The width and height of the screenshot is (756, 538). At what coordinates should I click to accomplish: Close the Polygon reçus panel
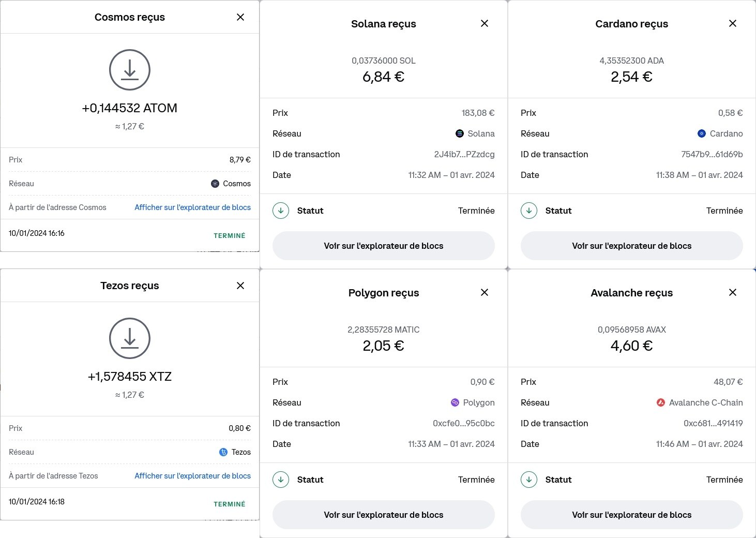click(x=485, y=292)
